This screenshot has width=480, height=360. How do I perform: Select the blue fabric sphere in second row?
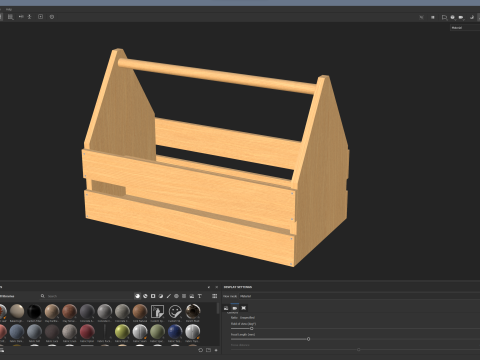(17, 332)
